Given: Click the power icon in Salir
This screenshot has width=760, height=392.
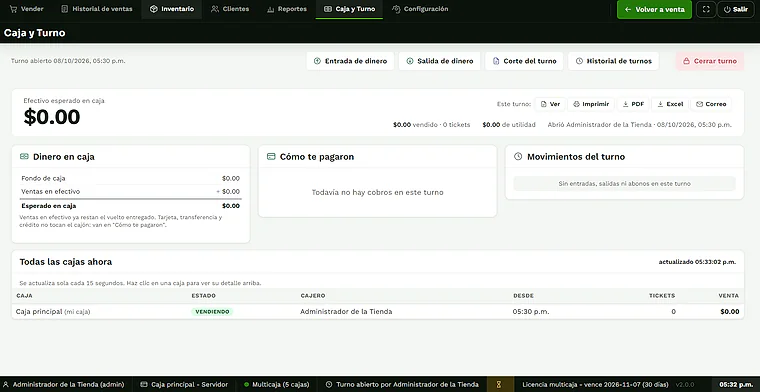Looking at the screenshot, I should [x=727, y=9].
